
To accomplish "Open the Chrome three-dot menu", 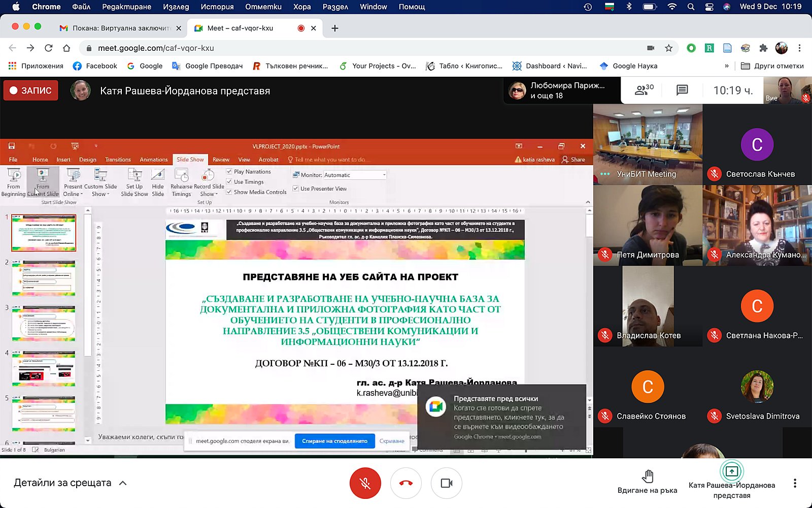I will point(799,48).
